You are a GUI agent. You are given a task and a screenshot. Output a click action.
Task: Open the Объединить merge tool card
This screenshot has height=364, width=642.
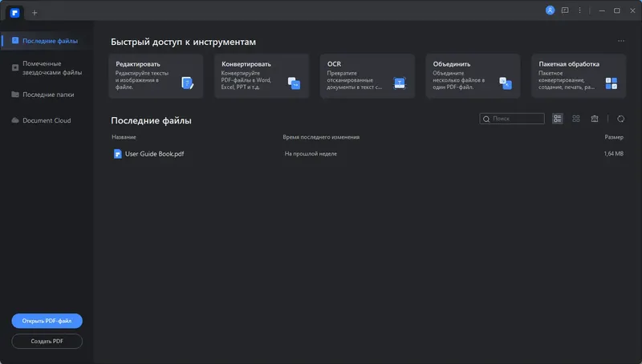pos(473,76)
